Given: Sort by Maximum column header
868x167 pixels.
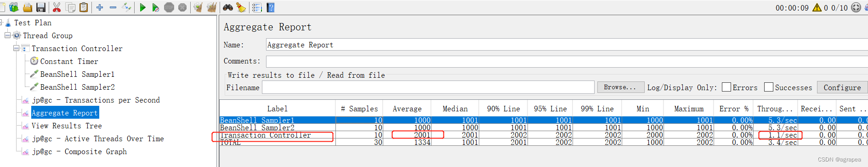Looking at the screenshot, I should point(689,109).
